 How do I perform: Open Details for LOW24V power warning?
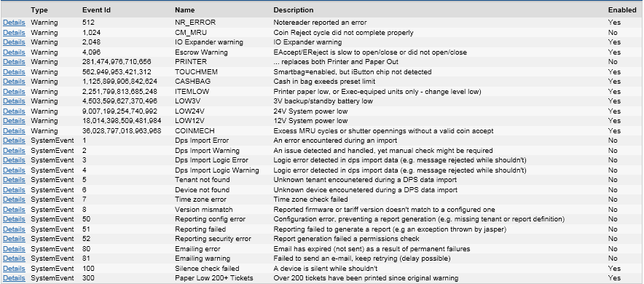(14, 111)
